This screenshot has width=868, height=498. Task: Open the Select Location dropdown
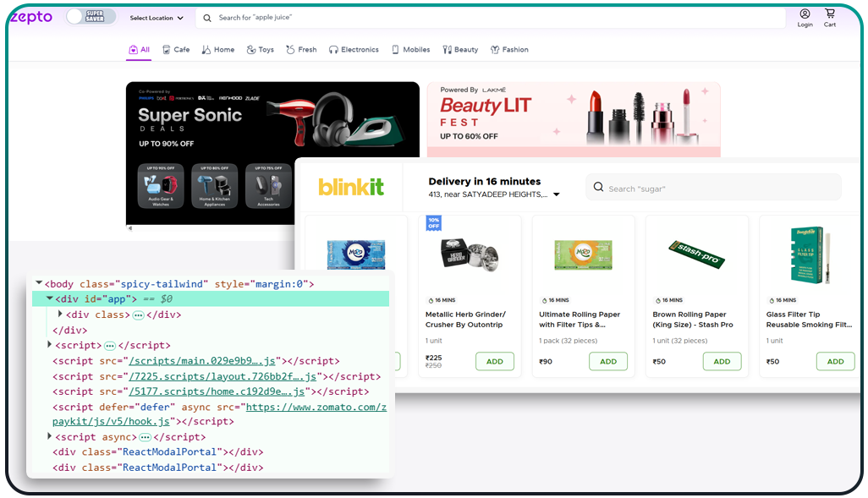coord(154,17)
